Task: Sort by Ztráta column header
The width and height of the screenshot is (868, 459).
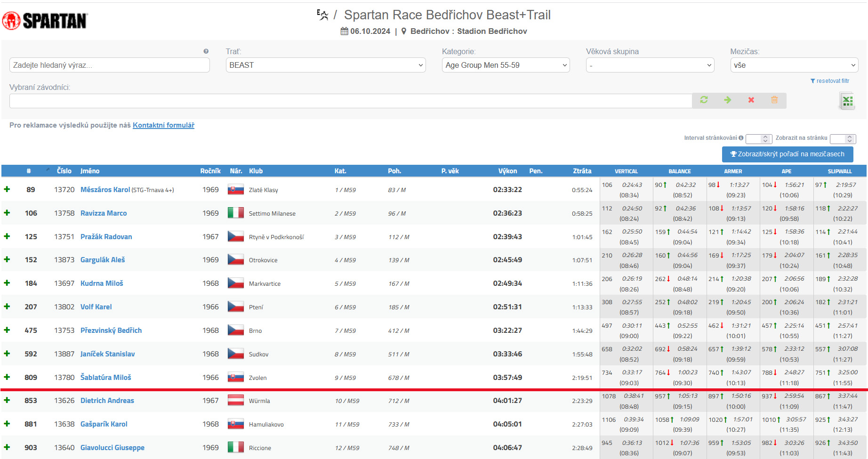Action: coord(582,171)
